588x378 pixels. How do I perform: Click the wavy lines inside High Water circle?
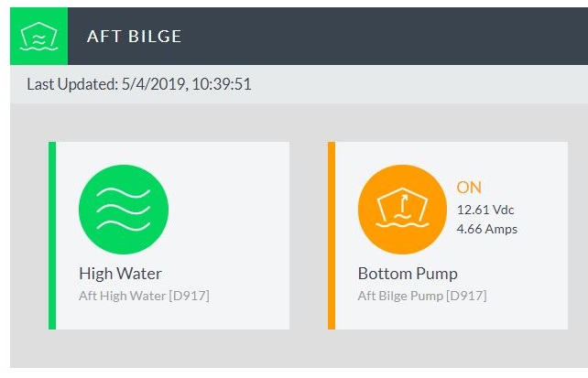click(x=124, y=209)
